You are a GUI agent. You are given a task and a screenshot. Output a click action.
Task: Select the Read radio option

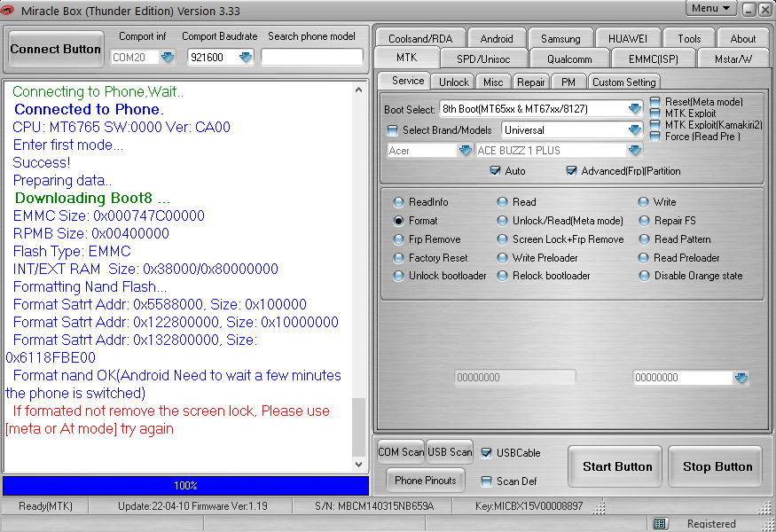(x=502, y=202)
